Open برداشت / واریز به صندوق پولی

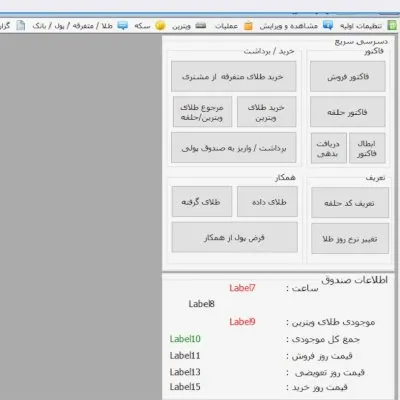point(234,148)
